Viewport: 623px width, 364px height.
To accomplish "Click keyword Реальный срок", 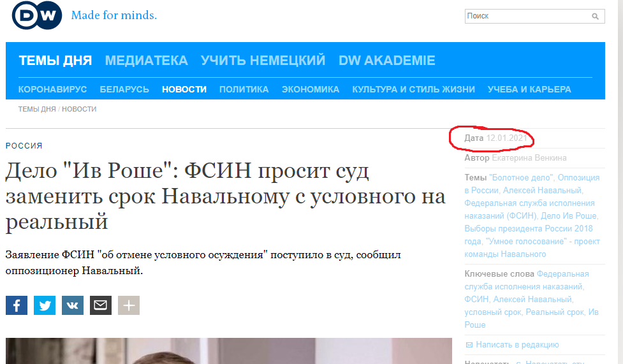I will 555,312.
